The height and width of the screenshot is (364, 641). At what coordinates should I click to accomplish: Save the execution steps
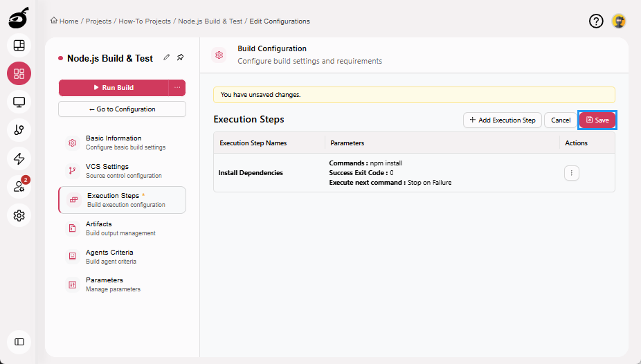(597, 120)
